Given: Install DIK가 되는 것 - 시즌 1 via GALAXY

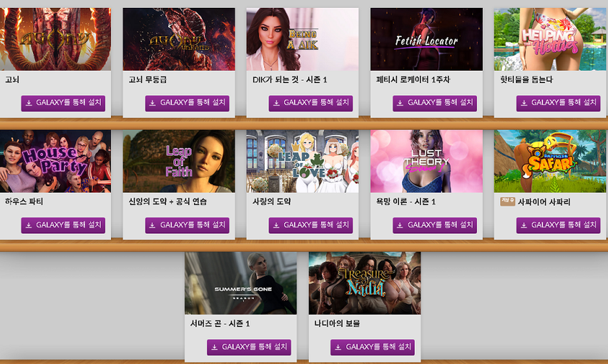Looking at the screenshot, I should tap(310, 103).
